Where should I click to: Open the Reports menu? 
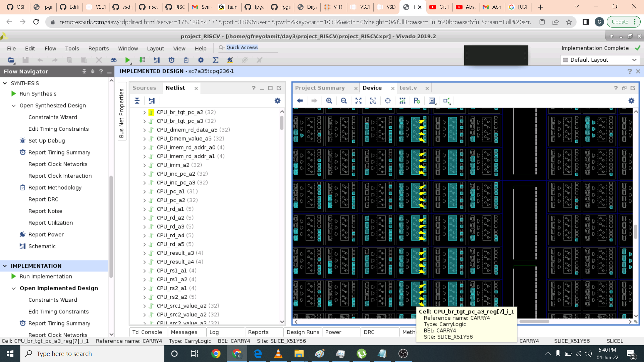coord(98,49)
